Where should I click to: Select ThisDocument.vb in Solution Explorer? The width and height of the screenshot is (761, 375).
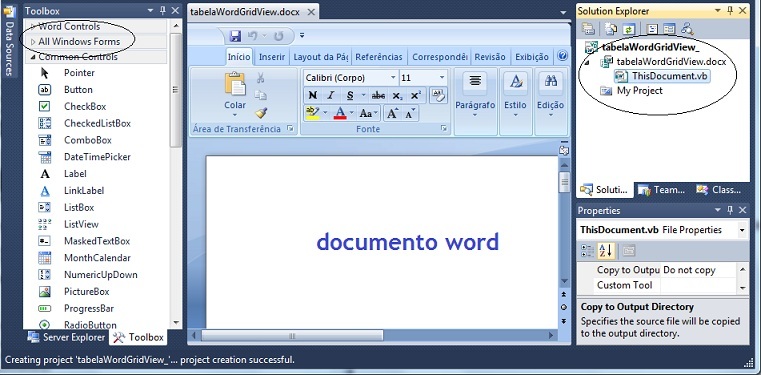coord(662,76)
